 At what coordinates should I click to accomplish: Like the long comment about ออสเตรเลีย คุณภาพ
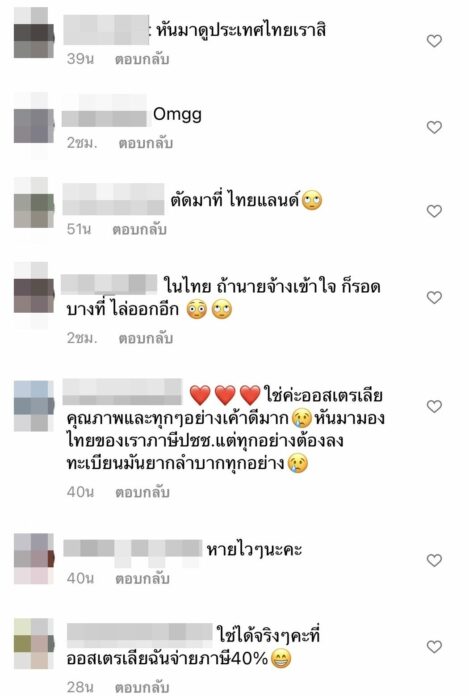point(434,406)
